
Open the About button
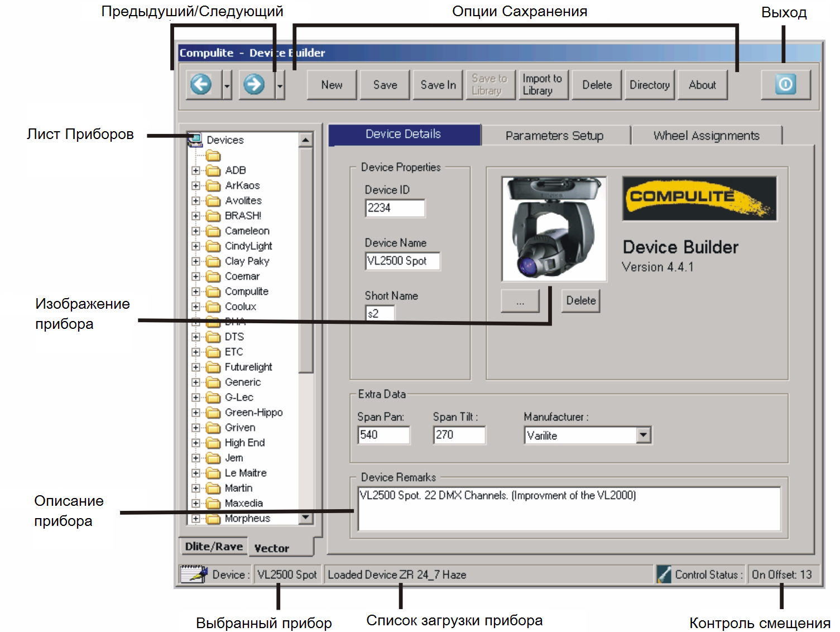[x=702, y=85]
